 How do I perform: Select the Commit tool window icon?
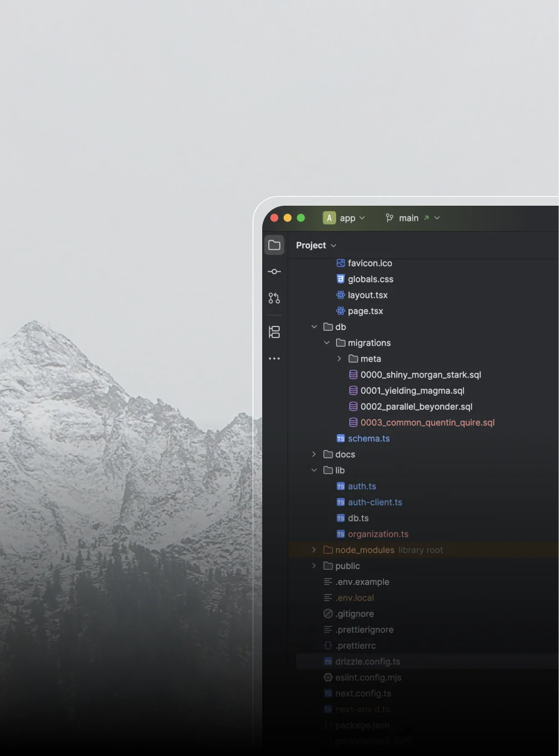point(274,271)
